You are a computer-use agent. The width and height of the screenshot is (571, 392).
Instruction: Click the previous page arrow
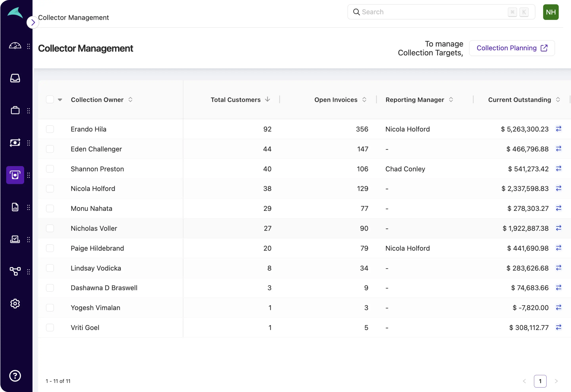pos(524,381)
